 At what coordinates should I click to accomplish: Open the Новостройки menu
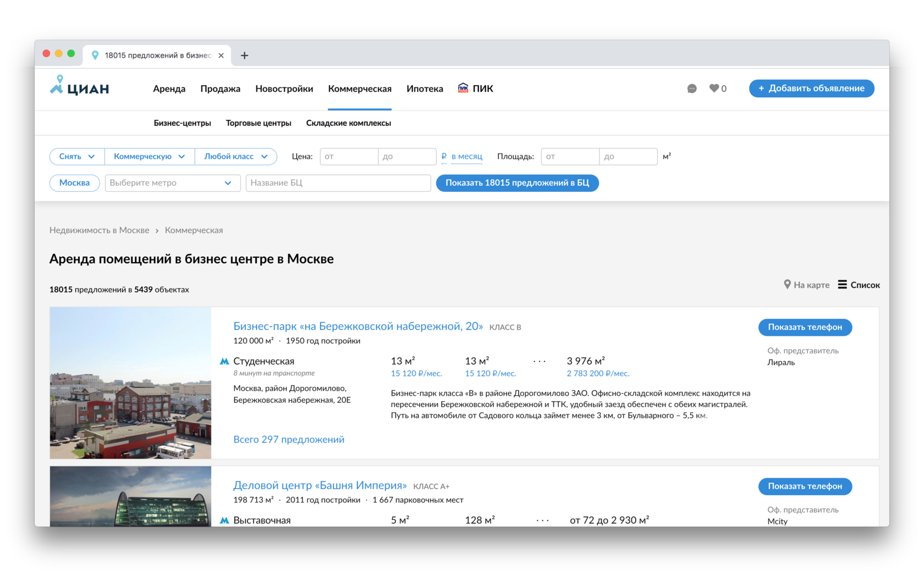point(284,88)
